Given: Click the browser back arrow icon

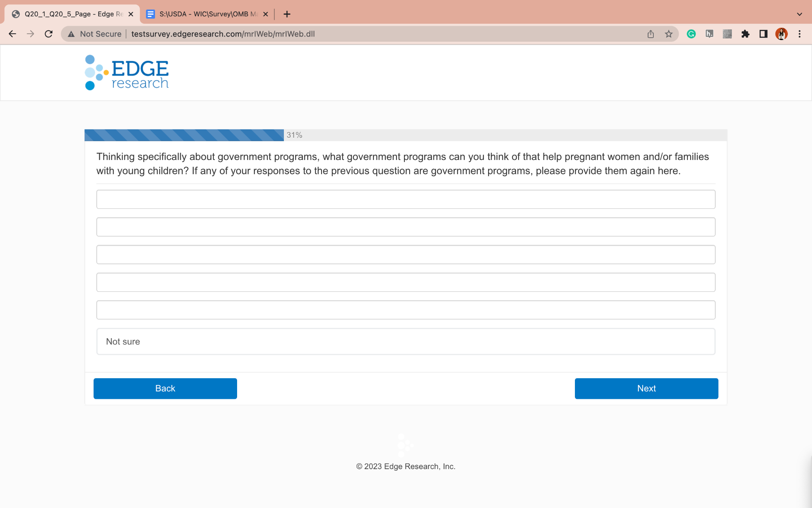Looking at the screenshot, I should click(x=12, y=34).
